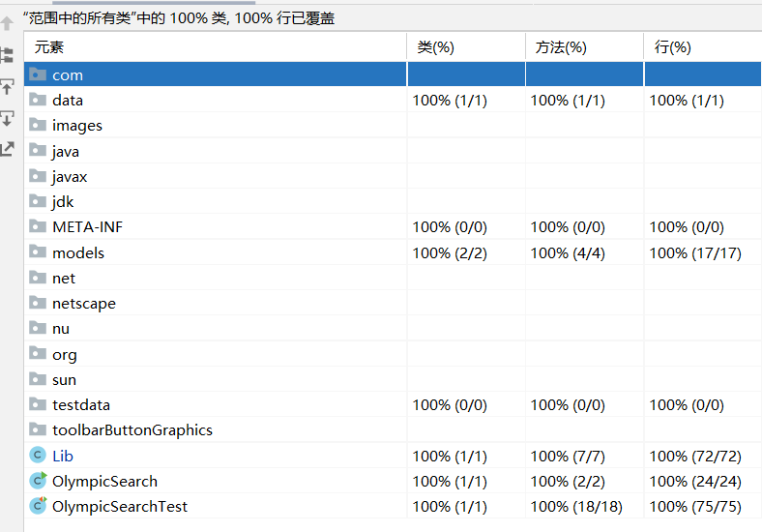The image size is (762, 532).
Task: Click the OlympicSearchTest class icon
Action: [x=38, y=506]
